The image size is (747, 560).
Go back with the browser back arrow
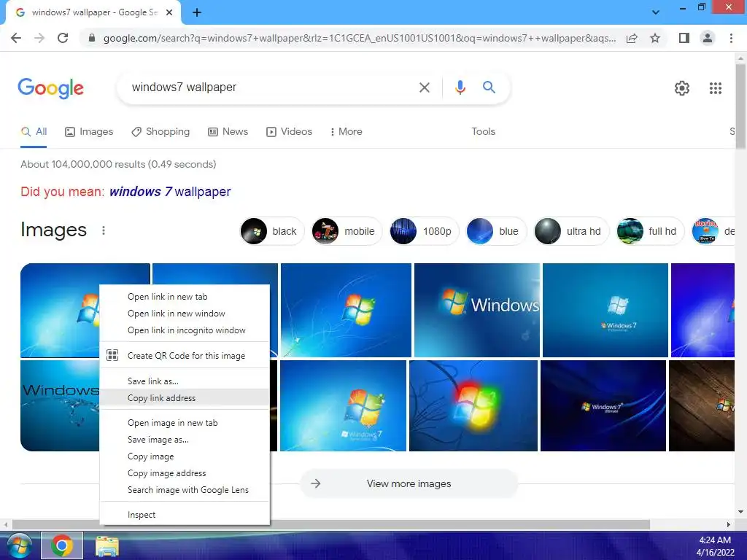(x=16, y=38)
